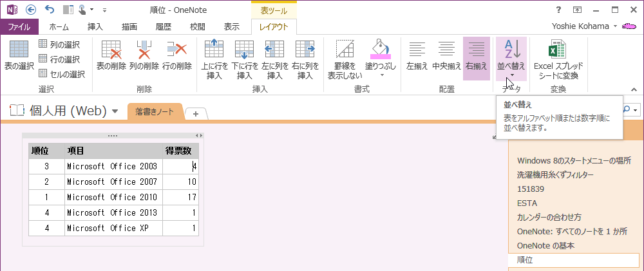The height and width of the screenshot is (271, 644).
Task: Dock OneNote to desktop icon
Action: coord(69,10)
